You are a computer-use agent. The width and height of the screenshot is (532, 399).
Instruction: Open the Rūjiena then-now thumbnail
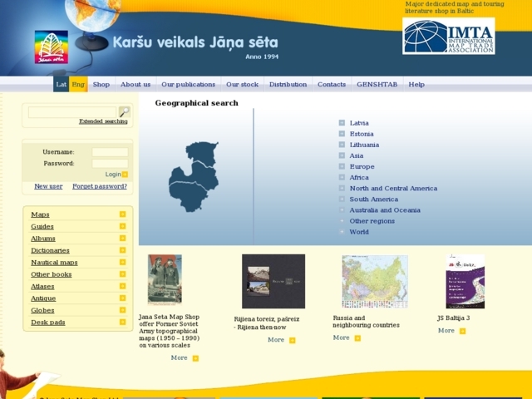273,281
